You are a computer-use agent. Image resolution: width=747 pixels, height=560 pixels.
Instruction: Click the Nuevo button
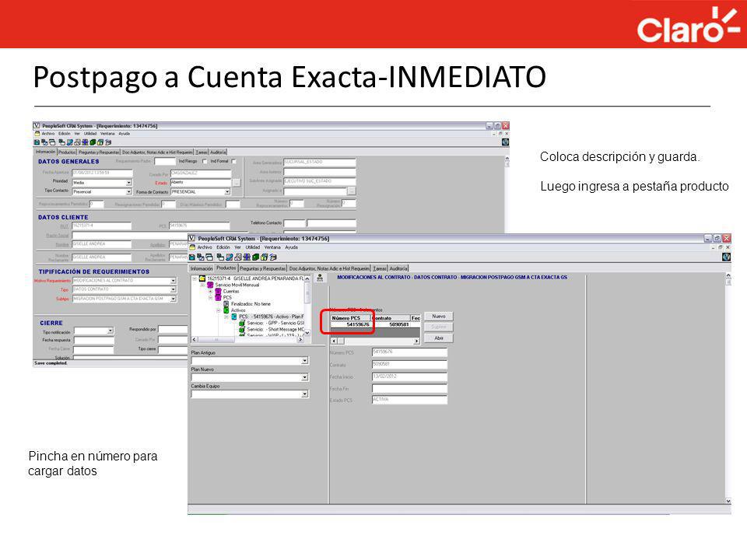439,317
